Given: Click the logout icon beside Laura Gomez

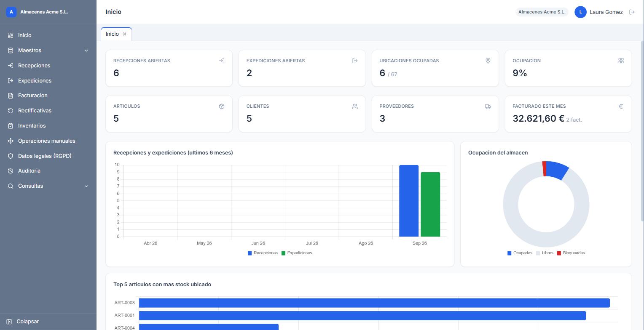Looking at the screenshot, I should click(x=632, y=12).
